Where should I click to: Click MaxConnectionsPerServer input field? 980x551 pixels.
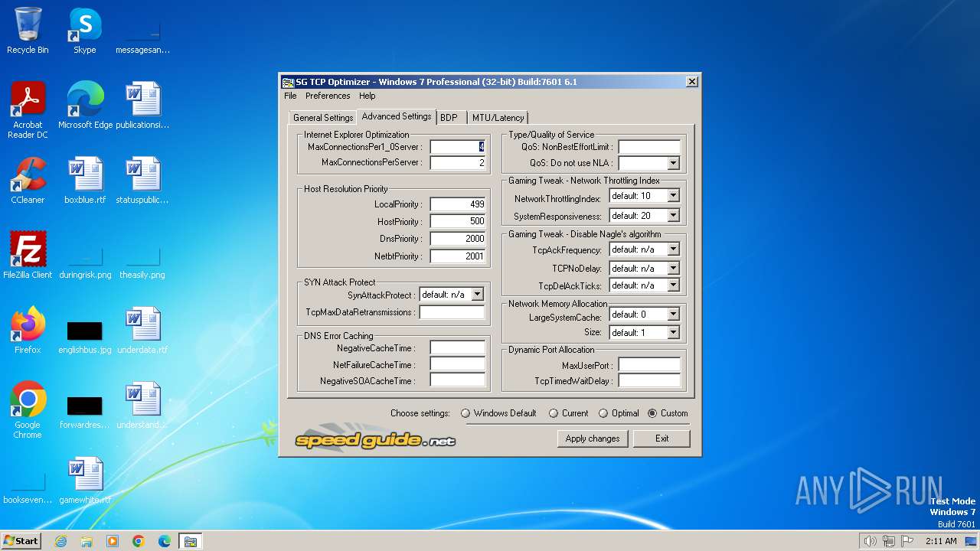pyautogui.click(x=458, y=163)
